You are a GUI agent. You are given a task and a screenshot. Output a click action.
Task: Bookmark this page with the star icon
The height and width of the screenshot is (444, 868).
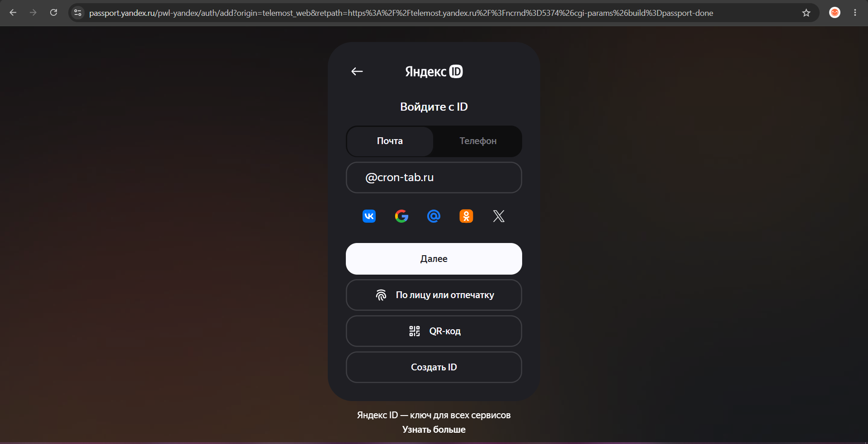pos(806,13)
